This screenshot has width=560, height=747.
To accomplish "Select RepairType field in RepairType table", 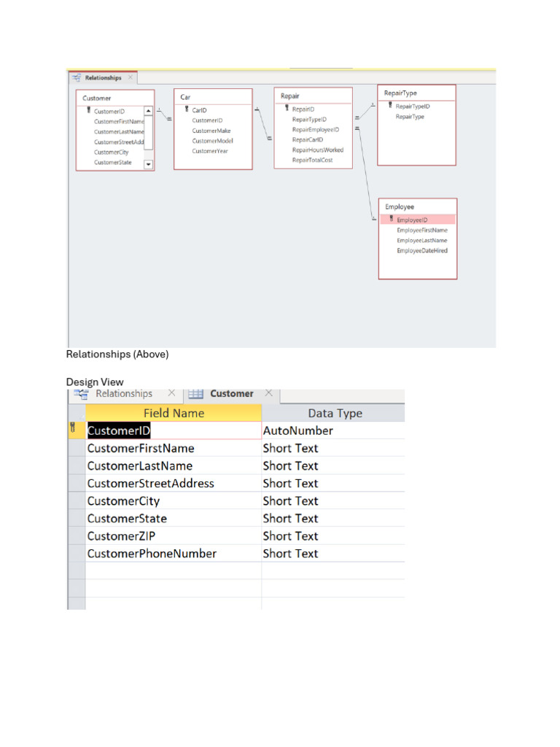I will [x=410, y=117].
